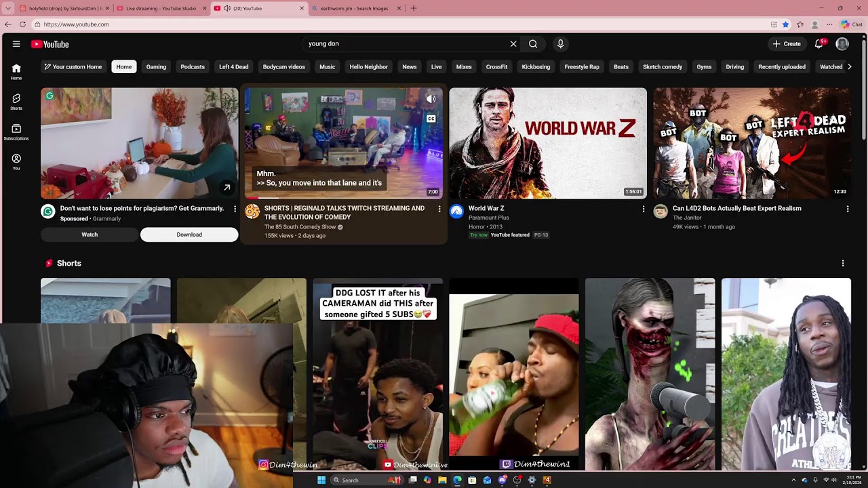Start voice search with microphone icon

560,44
